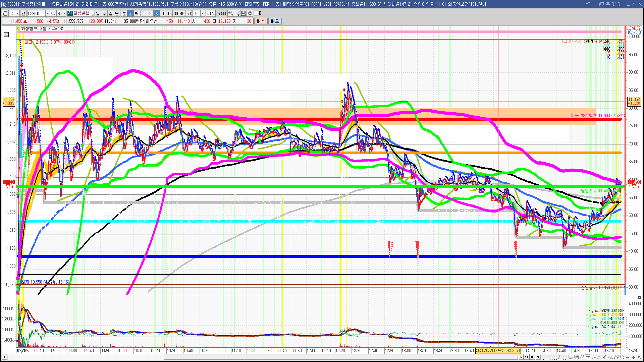Click the speaker sound icon in toolbar
Image resolution: width=644 pixels, height=362 pixels.
[x=59, y=13]
